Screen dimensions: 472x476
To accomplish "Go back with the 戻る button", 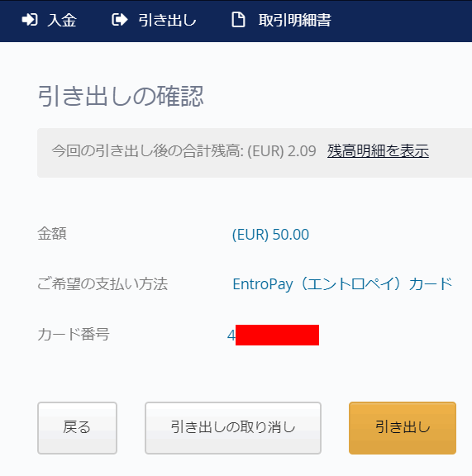I will (x=77, y=428).
